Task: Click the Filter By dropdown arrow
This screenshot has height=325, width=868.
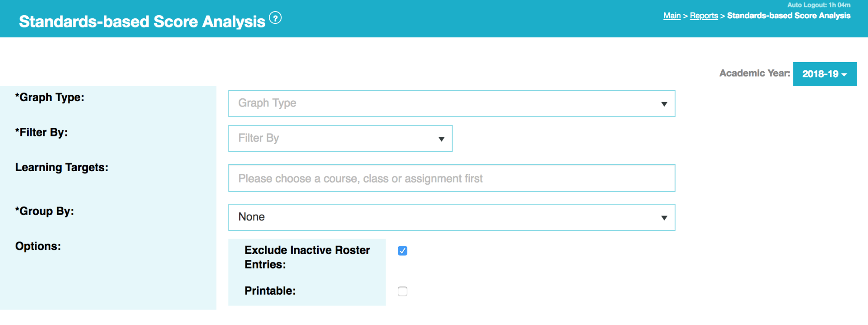Action: 441,139
